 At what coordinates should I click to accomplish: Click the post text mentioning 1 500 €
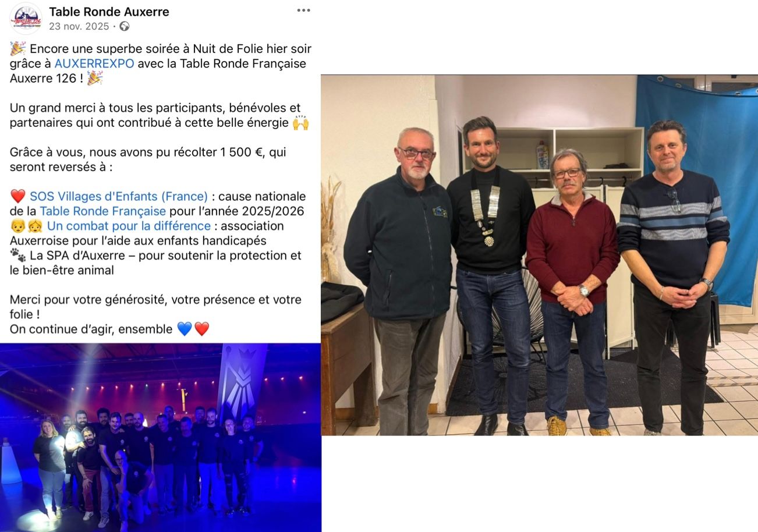148,159
